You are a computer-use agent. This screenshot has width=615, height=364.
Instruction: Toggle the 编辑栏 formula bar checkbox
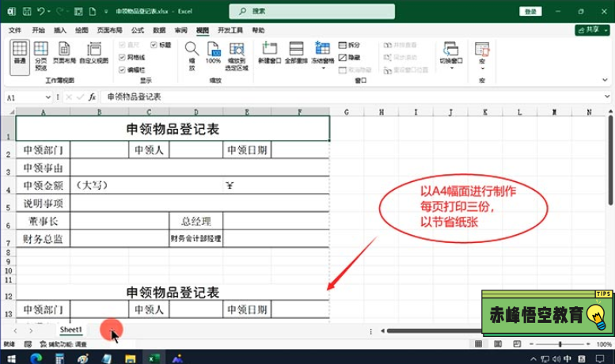[121, 70]
